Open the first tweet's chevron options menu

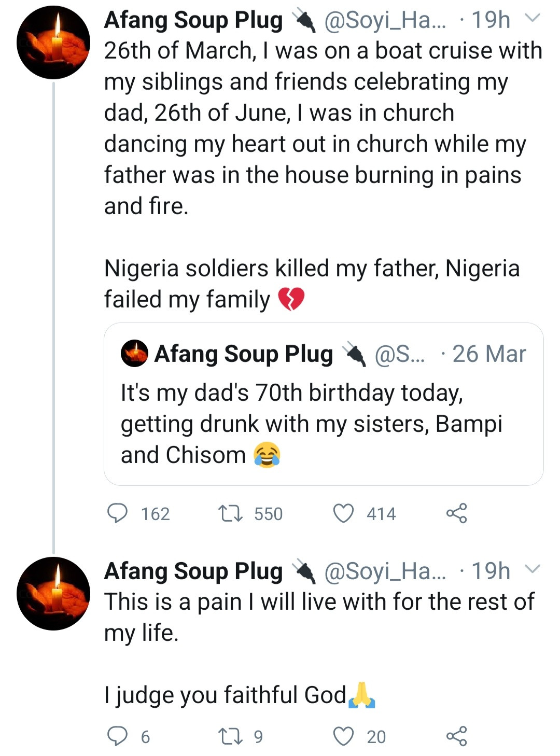(x=533, y=19)
